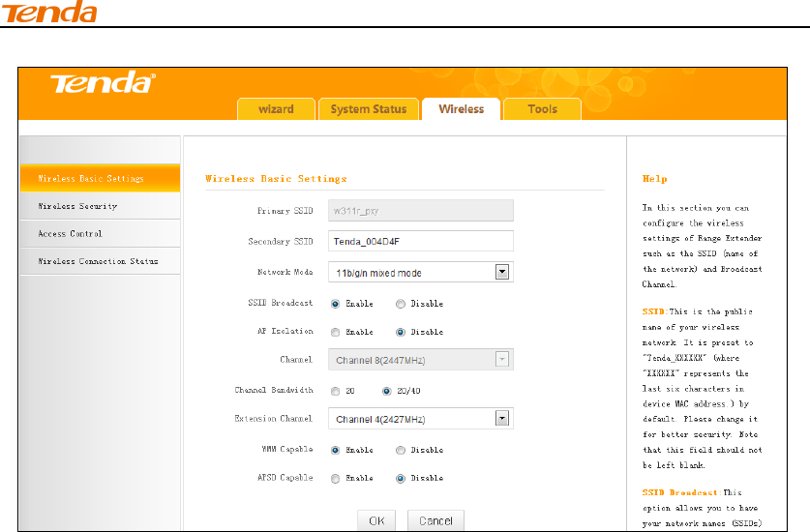Click the AP Isolation label
Viewport: 810px width, 532px height.
285,331
